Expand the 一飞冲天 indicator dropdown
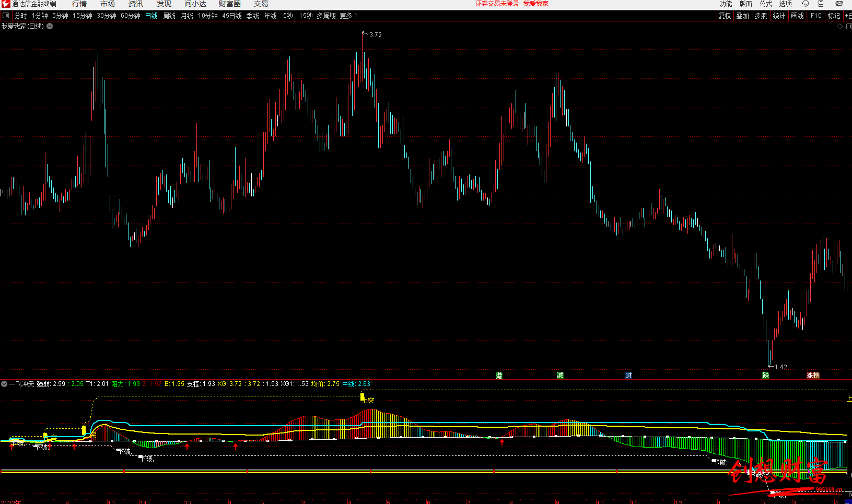The image size is (852, 504). [4, 384]
